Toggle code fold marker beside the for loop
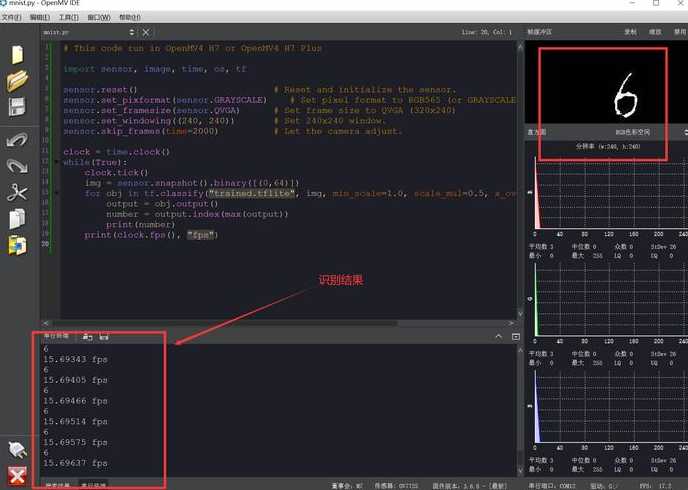The height and width of the screenshot is (490, 688). [x=56, y=193]
